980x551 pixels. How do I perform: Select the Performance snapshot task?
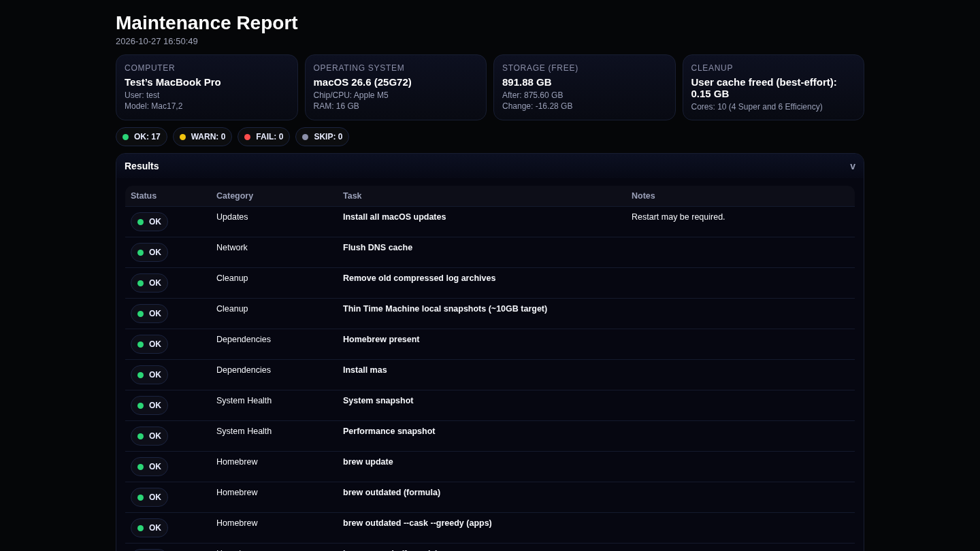389,431
